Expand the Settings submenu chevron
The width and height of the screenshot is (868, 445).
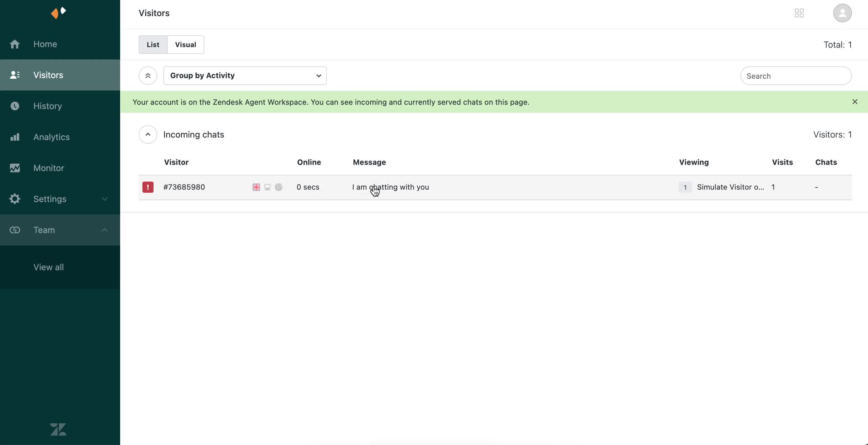coord(104,199)
